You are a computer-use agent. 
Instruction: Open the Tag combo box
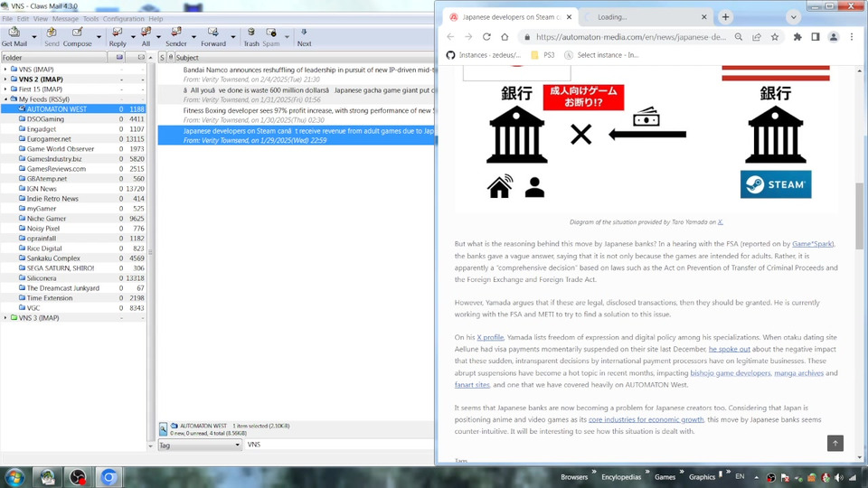200,445
